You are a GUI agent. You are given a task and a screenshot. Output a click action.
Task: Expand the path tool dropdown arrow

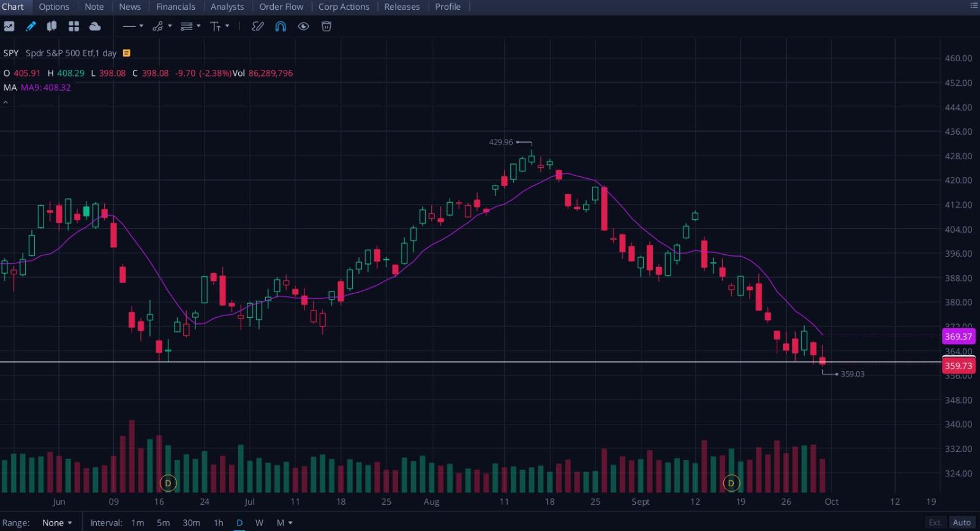pos(170,26)
